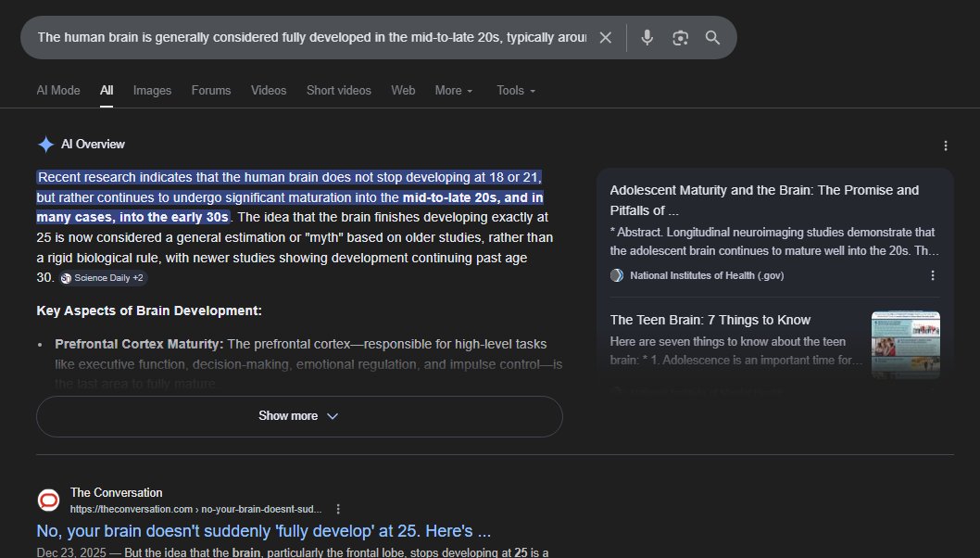Click the search query text field
This screenshot has height=558, width=980.
(x=311, y=37)
